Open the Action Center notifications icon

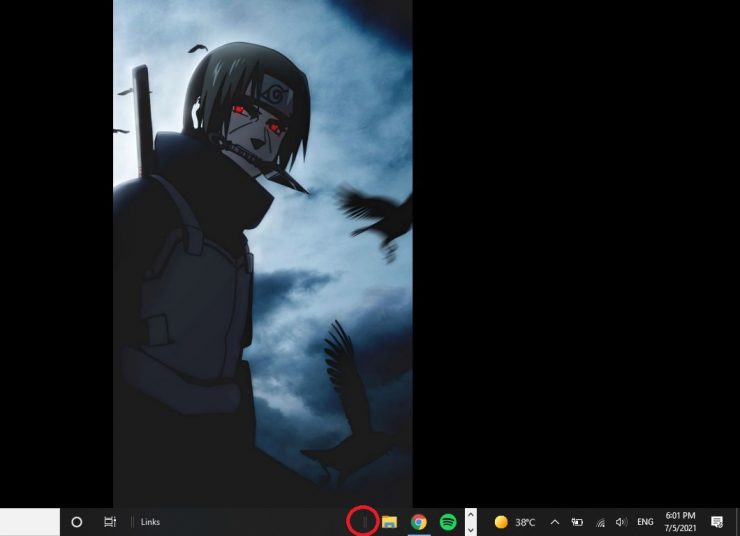pos(717,522)
